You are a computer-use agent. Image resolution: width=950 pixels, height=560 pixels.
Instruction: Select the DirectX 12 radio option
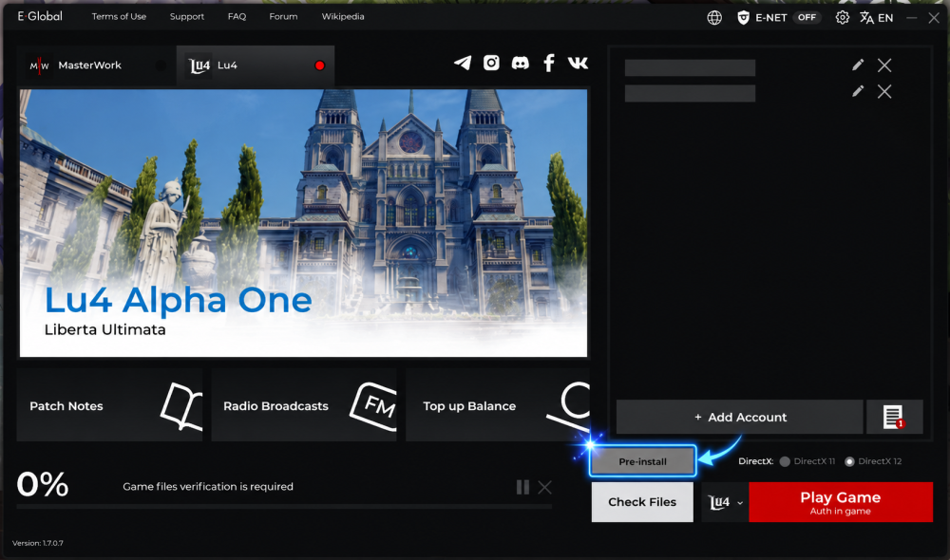[849, 461]
